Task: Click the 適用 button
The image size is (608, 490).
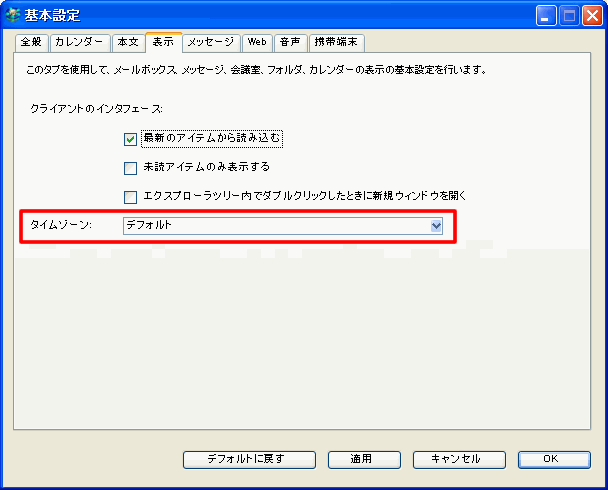Action: coord(361,459)
